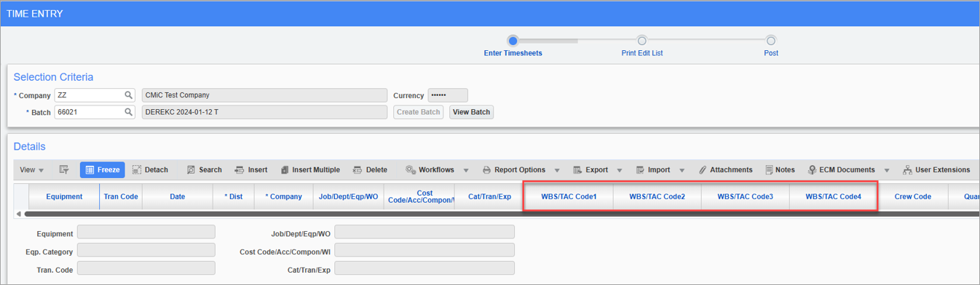Detach the details table
This screenshot has width=980, height=285.
pos(150,170)
